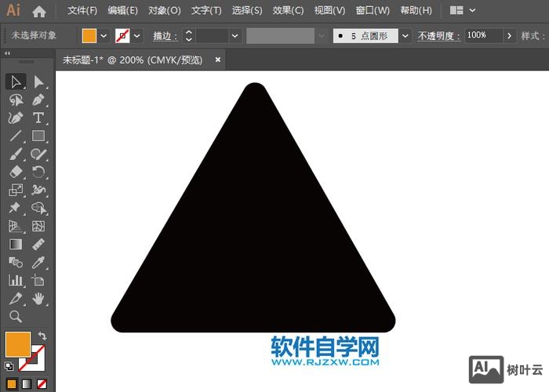Click the stroke weight value field
The image size is (549, 392).
(x=213, y=36)
